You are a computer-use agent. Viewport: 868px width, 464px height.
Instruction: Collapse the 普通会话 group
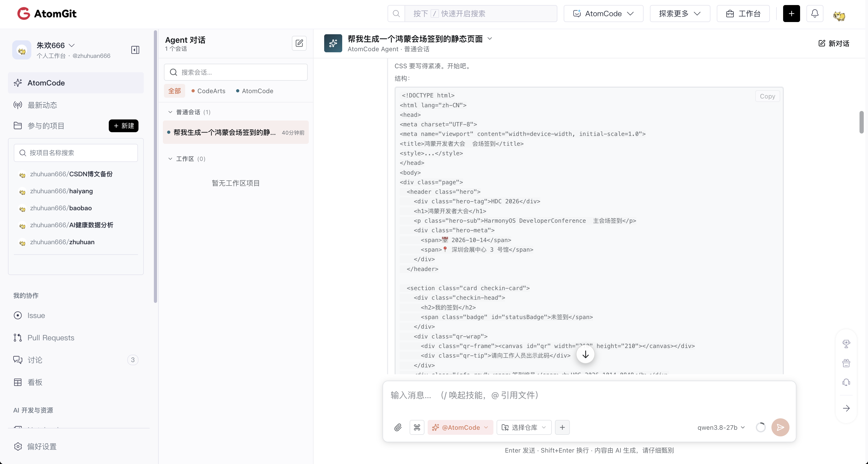pyautogui.click(x=170, y=112)
